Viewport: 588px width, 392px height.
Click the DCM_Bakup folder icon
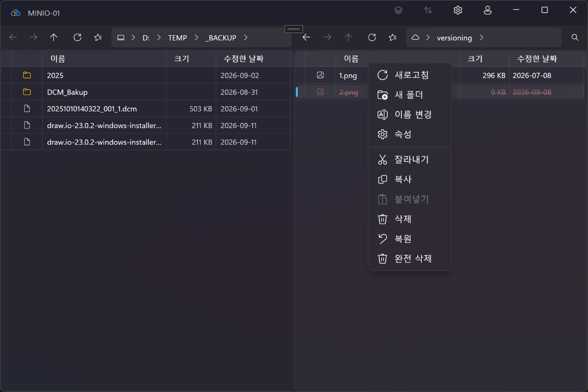(x=27, y=92)
